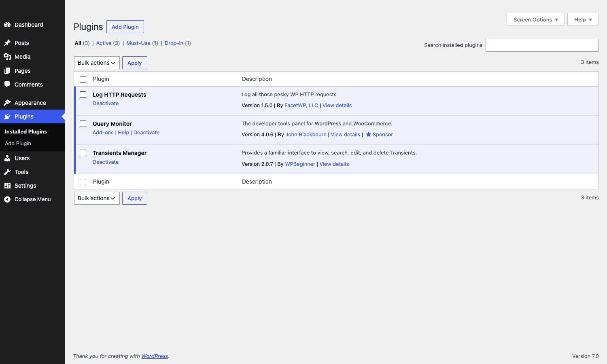Open Query Monitor Add-ons link

pos(103,132)
